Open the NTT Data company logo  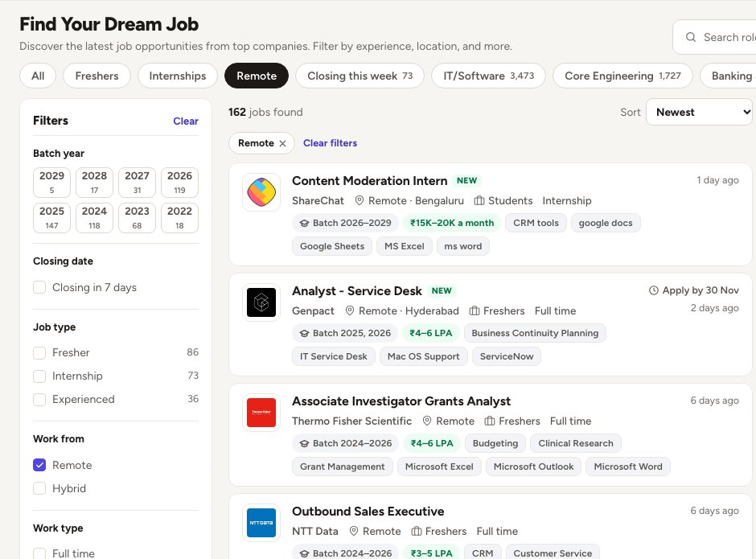(261, 522)
